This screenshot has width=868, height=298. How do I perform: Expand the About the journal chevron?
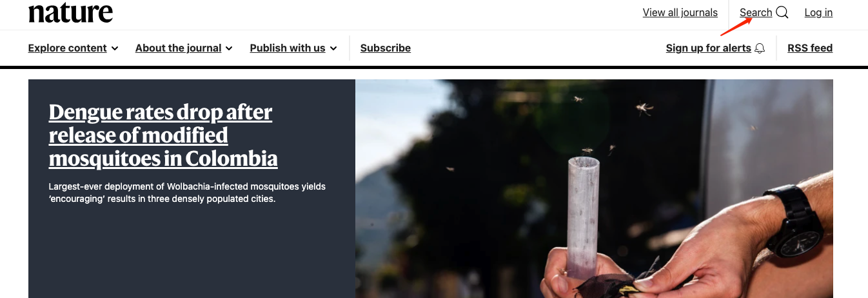coord(229,48)
